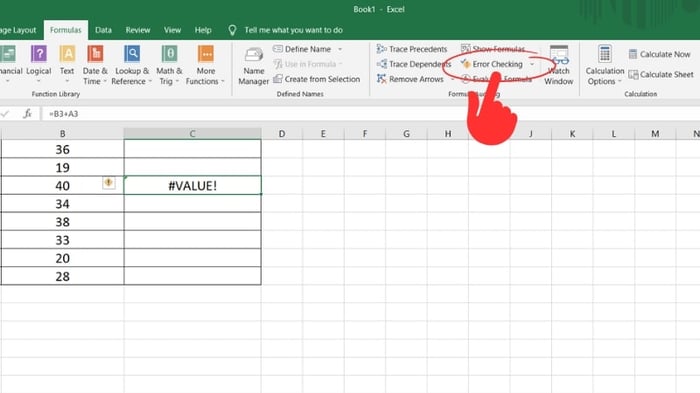Viewport: 700px width, 393px height.
Task: Select column E header
Action: pyautogui.click(x=323, y=134)
